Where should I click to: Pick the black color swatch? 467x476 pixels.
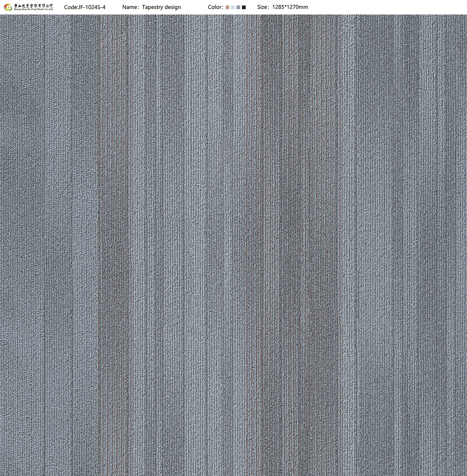tap(244, 7)
